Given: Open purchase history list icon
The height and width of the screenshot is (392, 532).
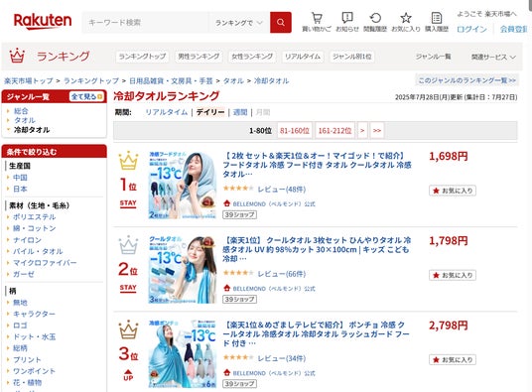Looking at the screenshot, I should click(x=437, y=18).
